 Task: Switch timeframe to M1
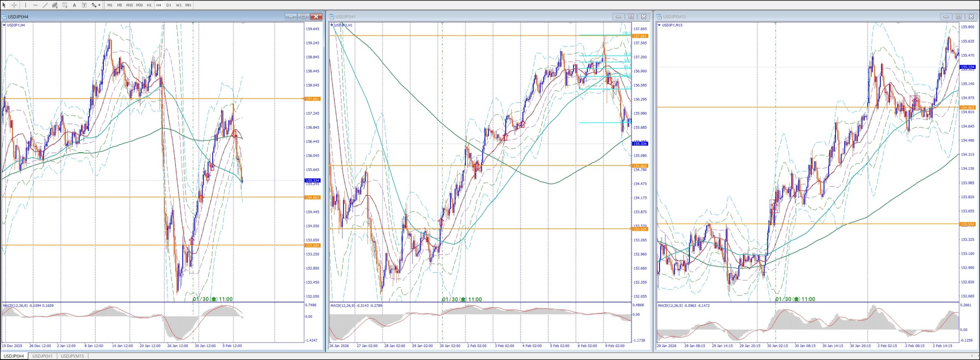coord(110,5)
